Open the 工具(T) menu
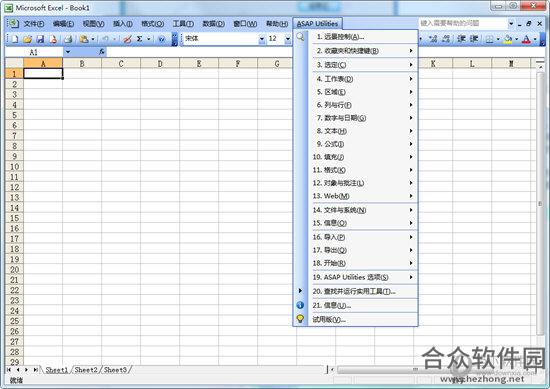This screenshot has width=550, height=389. (183, 24)
